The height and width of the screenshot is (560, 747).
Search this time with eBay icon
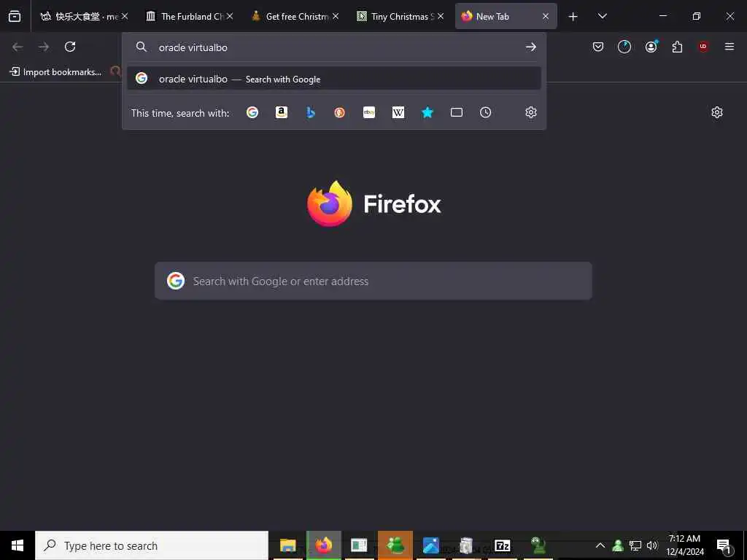368,112
